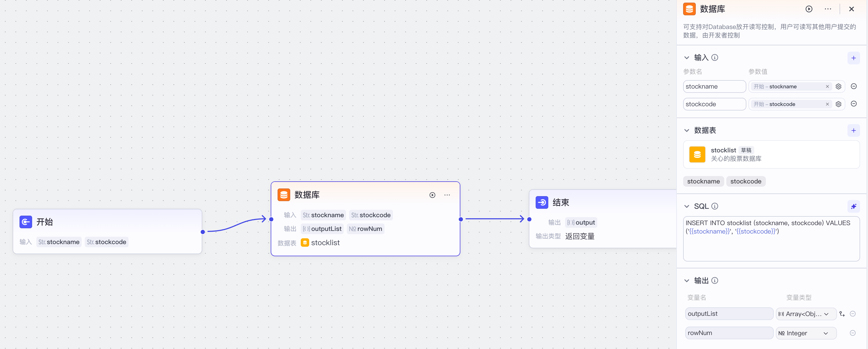868x349 pixels.
Task: Click the output port of 开始 node
Action: (203, 232)
